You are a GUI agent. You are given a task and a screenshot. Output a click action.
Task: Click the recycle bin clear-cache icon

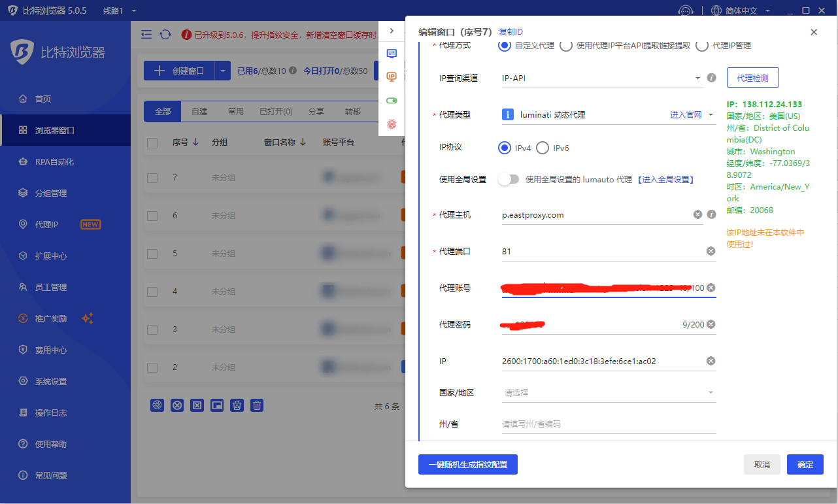pyautogui.click(x=237, y=405)
